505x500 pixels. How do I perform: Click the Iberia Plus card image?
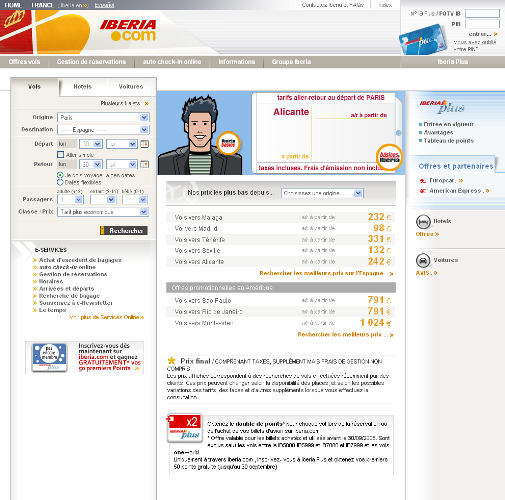coord(423,40)
